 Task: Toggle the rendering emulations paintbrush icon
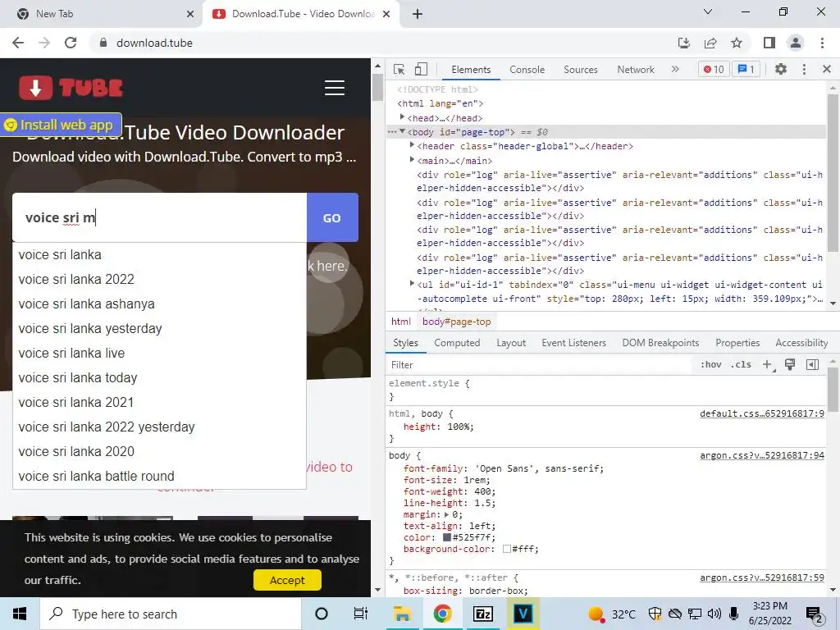[x=790, y=365]
